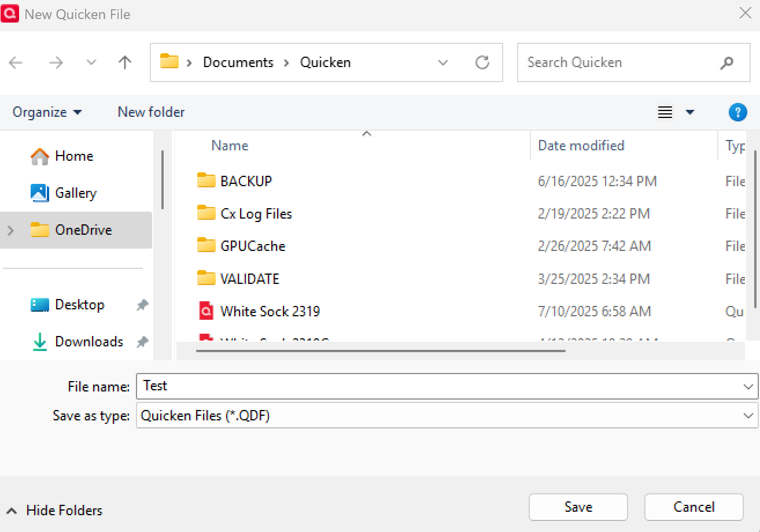Select the GPUCache folder name
760x532 pixels.
pos(253,246)
